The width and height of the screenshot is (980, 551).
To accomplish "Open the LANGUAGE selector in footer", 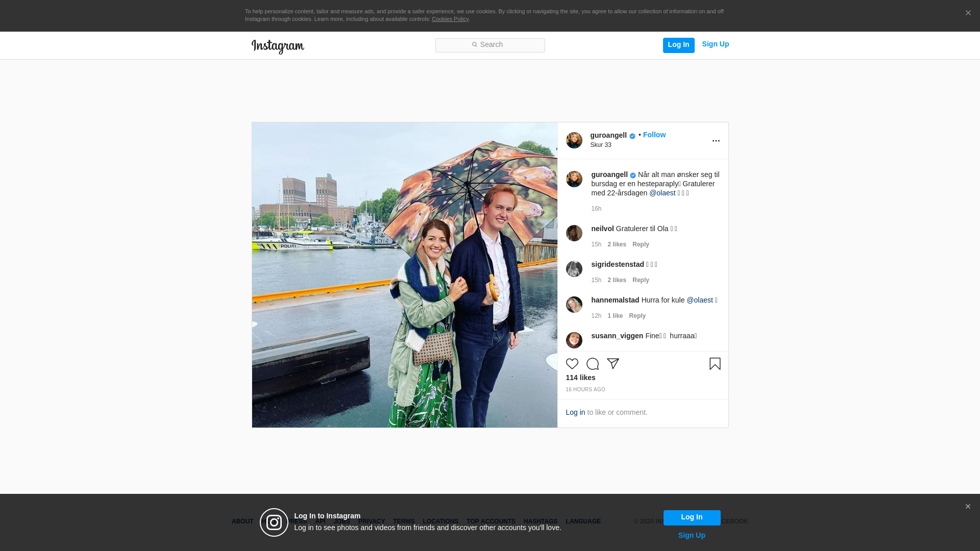I will pos(583,521).
